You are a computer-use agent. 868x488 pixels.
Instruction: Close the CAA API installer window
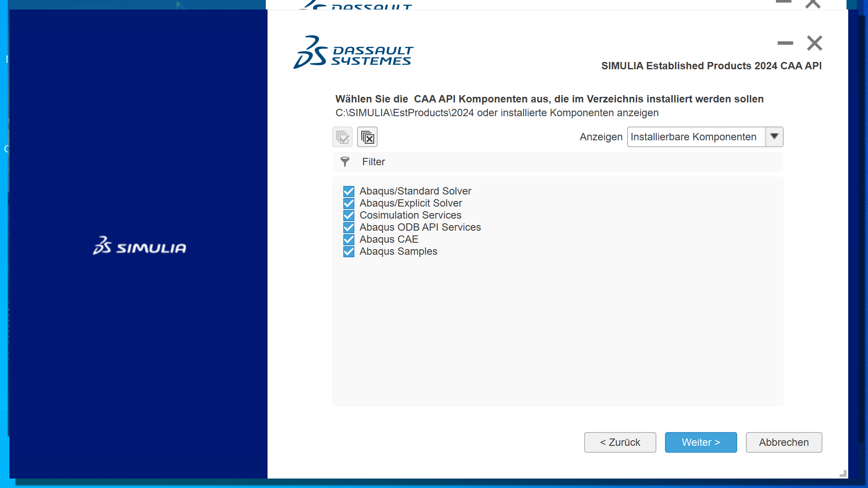[815, 43]
